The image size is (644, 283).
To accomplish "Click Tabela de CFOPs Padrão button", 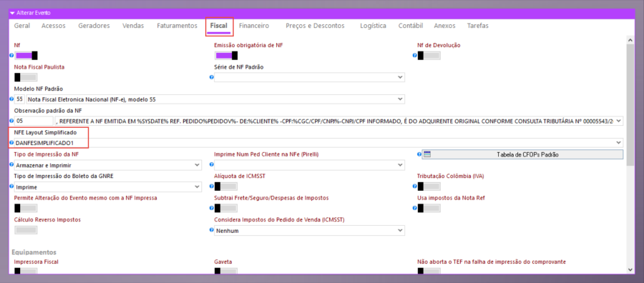I will coord(522,154).
